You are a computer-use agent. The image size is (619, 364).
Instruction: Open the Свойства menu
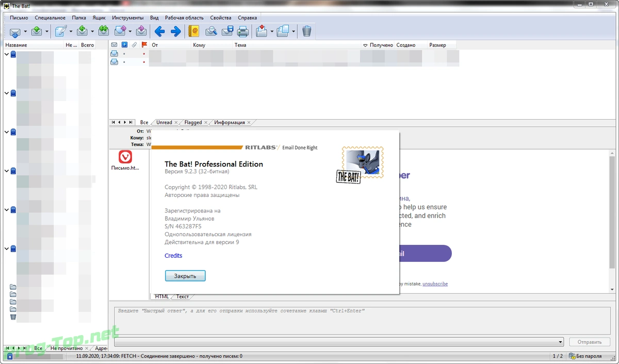pos(221,18)
